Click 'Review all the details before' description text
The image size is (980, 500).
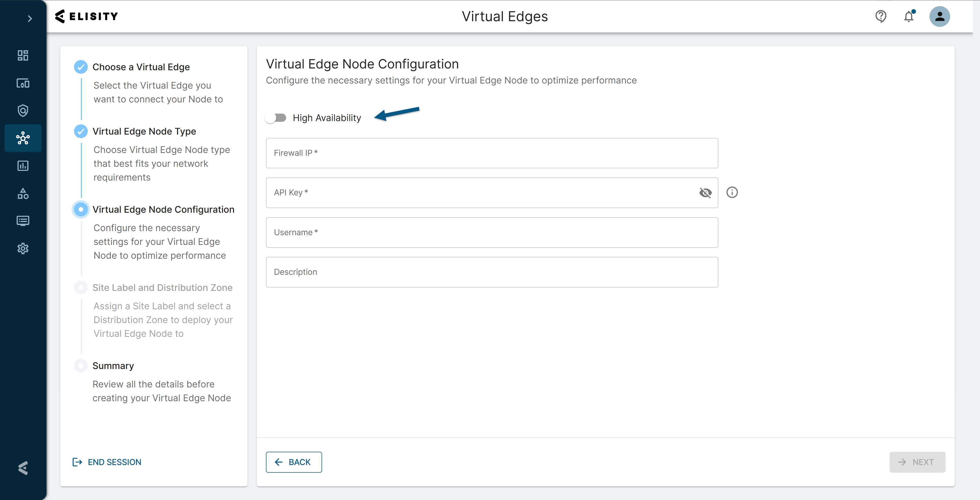(153, 384)
